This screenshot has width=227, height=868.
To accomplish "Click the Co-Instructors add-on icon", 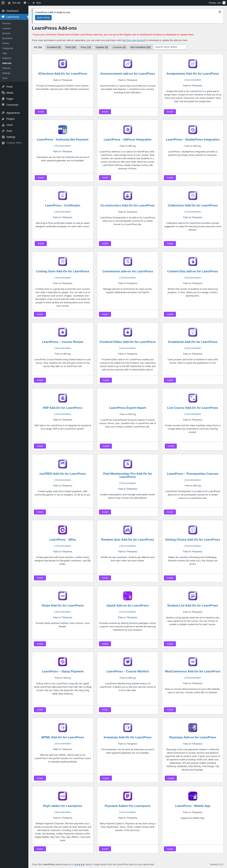I will 128,195.
